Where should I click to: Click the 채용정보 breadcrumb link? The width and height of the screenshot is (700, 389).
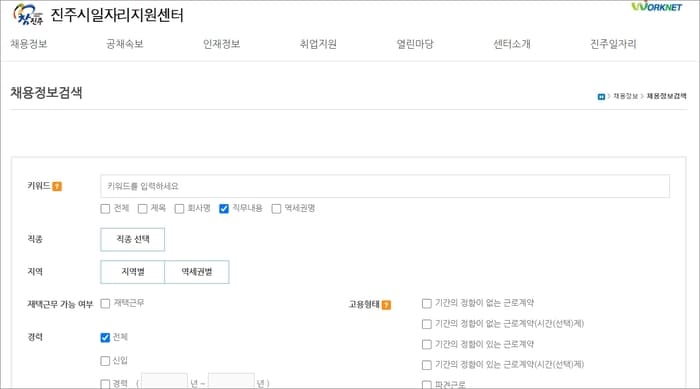(625, 96)
